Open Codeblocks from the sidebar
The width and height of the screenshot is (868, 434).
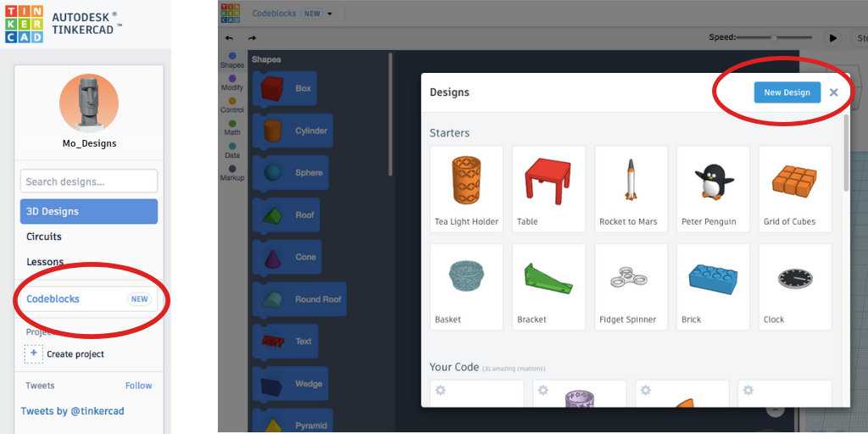click(x=89, y=299)
